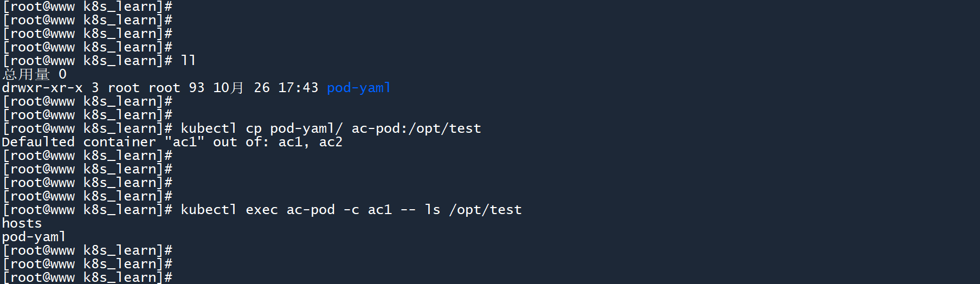The width and height of the screenshot is (980, 284).
Task: Click the 'root root' owner text
Action: tap(144, 88)
